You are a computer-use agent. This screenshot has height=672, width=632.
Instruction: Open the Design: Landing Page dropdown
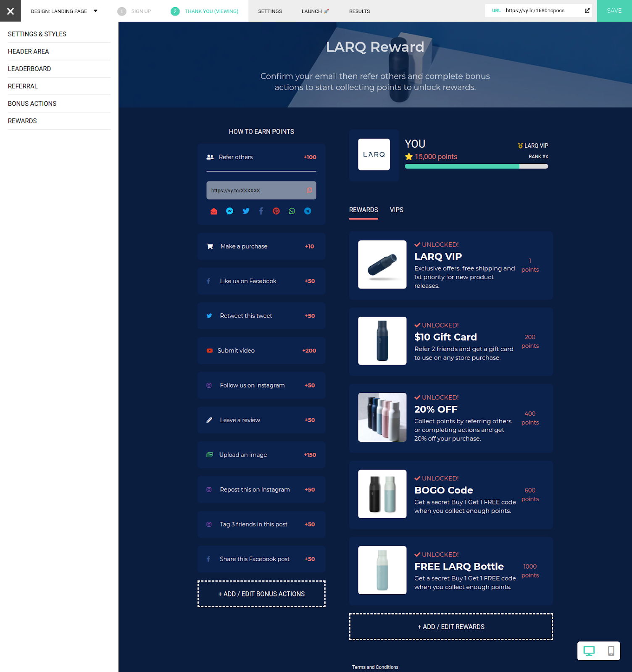(64, 11)
